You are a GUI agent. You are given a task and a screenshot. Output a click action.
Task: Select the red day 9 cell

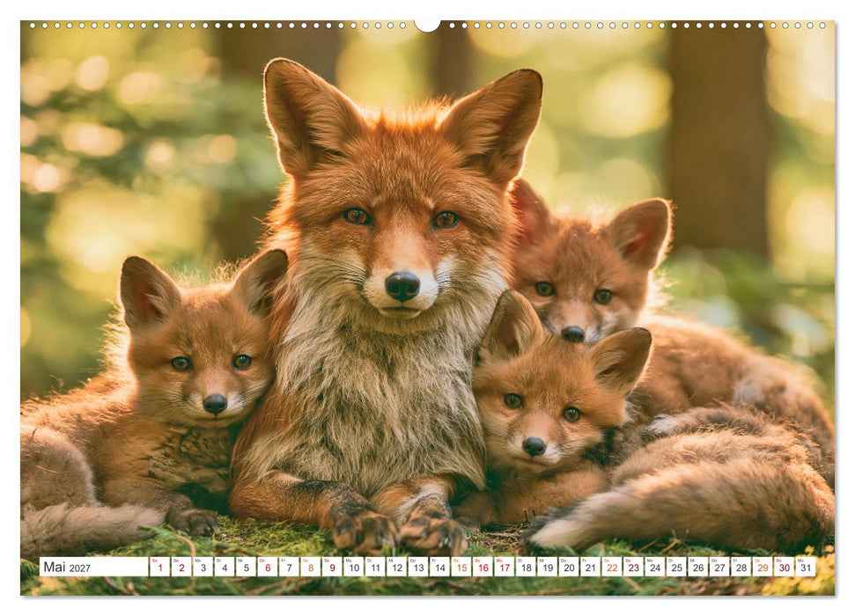pyautogui.click(x=332, y=567)
